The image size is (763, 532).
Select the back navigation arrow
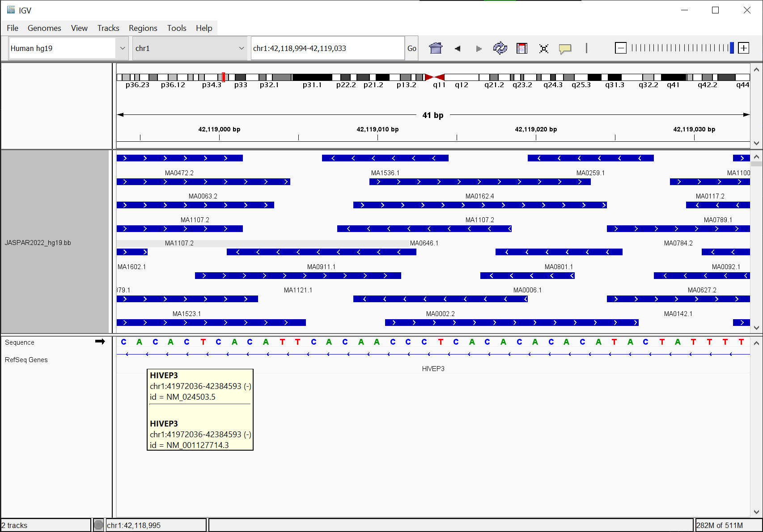(x=458, y=48)
